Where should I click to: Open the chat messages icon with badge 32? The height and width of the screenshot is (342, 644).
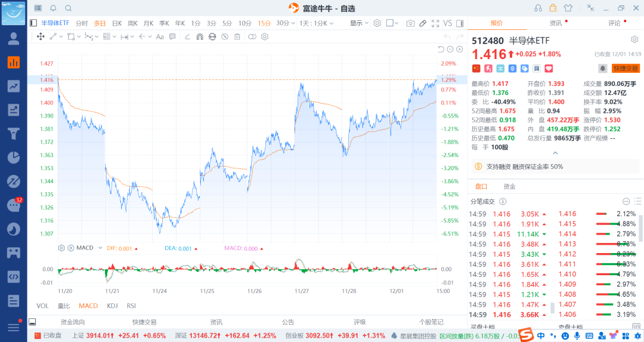click(x=14, y=205)
